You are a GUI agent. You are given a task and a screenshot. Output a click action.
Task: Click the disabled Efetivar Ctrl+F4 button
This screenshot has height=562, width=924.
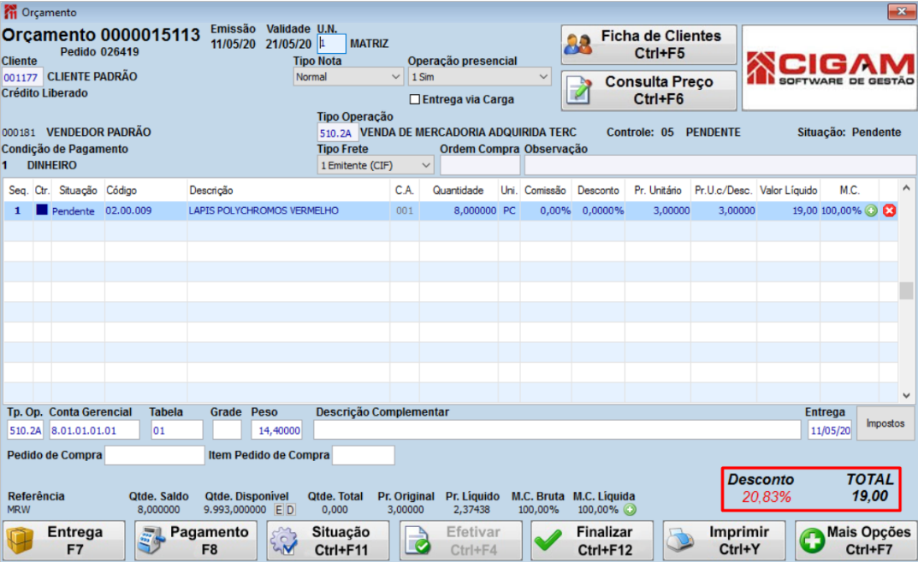pyautogui.click(x=460, y=541)
